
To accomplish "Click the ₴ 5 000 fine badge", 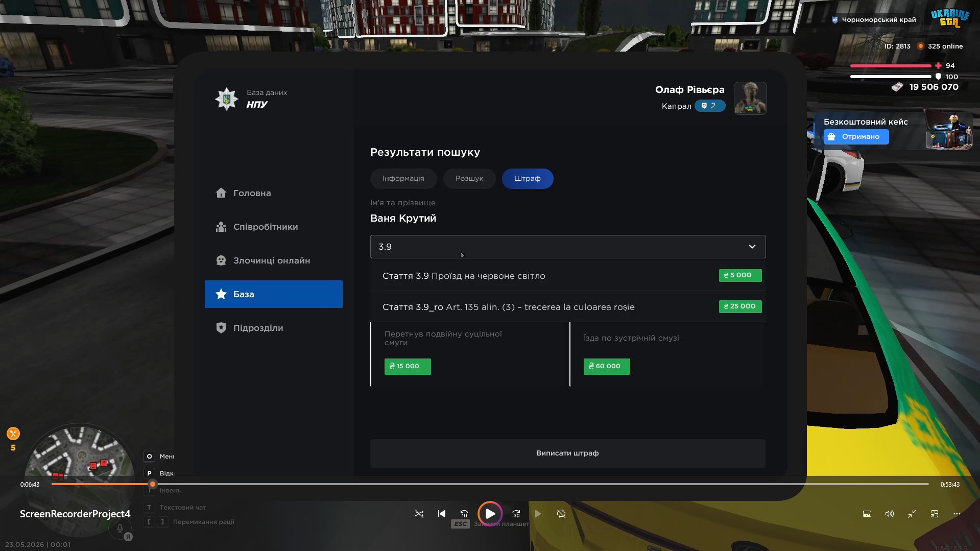I will [x=740, y=275].
